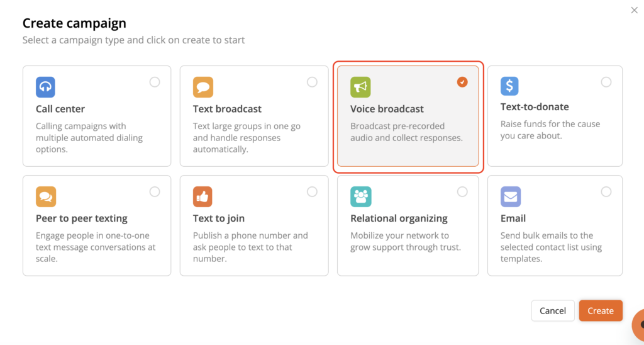The height and width of the screenshot is (345, 644).
Task: Click the Peer to peer texting chat icon
Action: click(45, 196)
